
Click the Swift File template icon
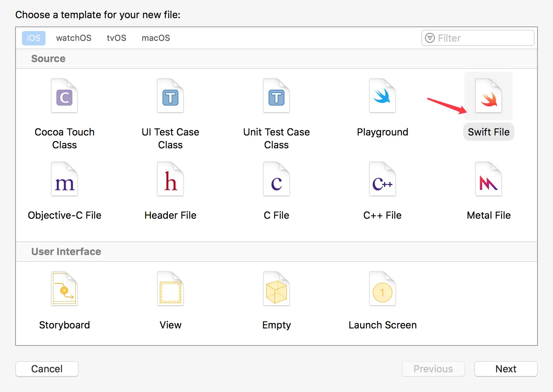click(x=489, y=96)
